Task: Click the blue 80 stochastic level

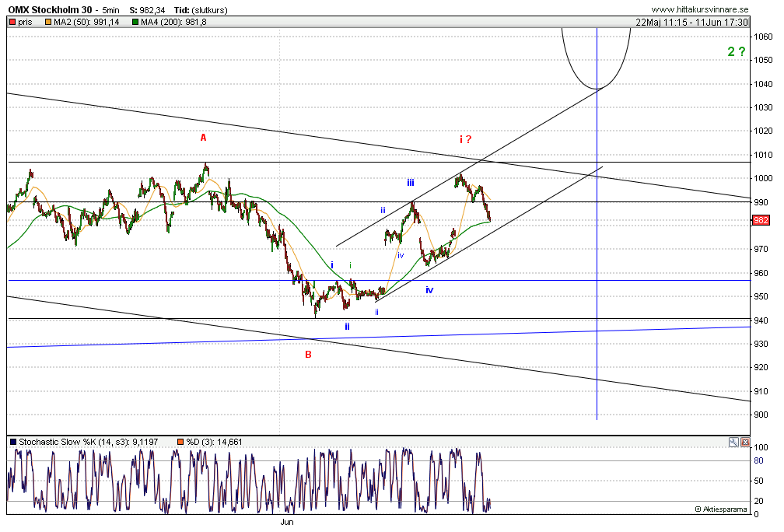Action: click(758, 461)
